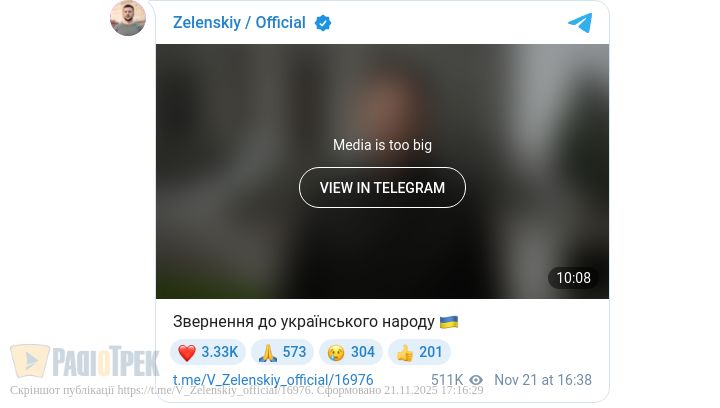Click the Ukrainian flag emoji in caption

(x=449, y=322)
